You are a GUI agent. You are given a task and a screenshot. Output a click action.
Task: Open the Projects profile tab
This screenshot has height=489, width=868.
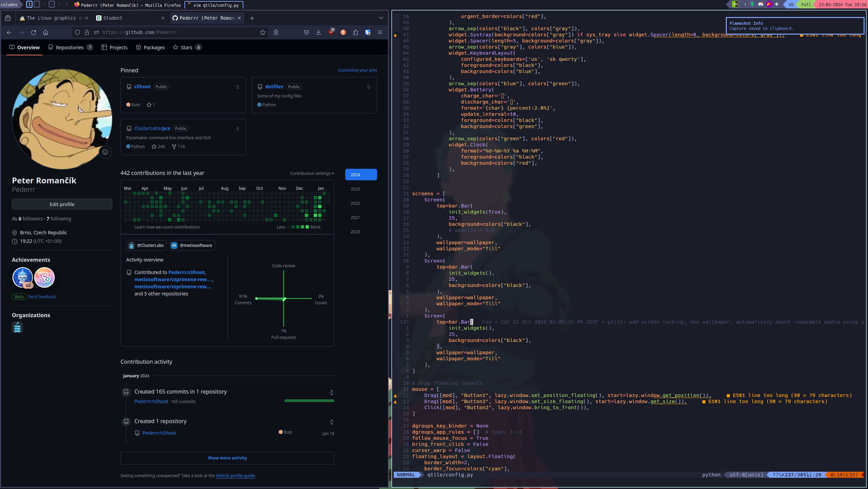tap(115, 48)
